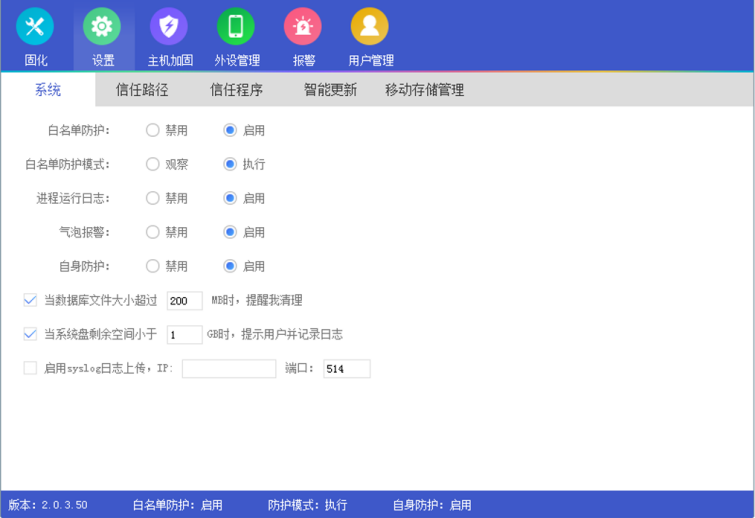755x518 pixels.
Task: Set 白名单防护模式 to 观察
Action: tap(153, 164)
